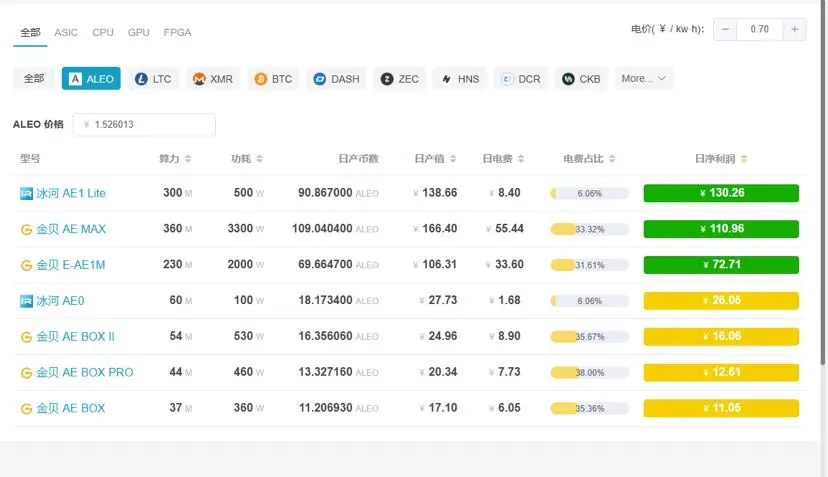The image size is (828, 477).
Task: Click the Goldshell logo beside E-AE1M
Action: pyautogui.click(x=26, y=265)
